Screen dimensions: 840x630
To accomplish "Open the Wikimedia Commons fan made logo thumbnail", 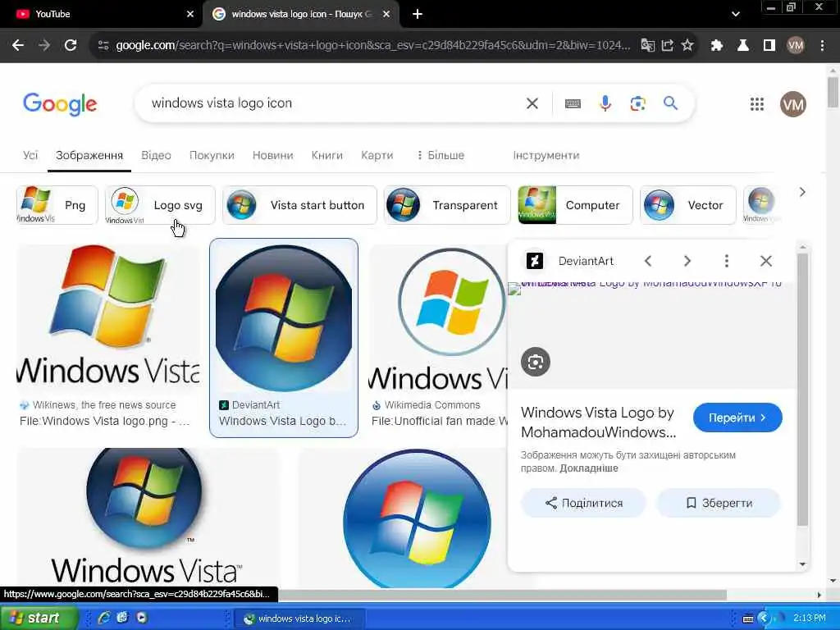I will click(x=438, y=318).
